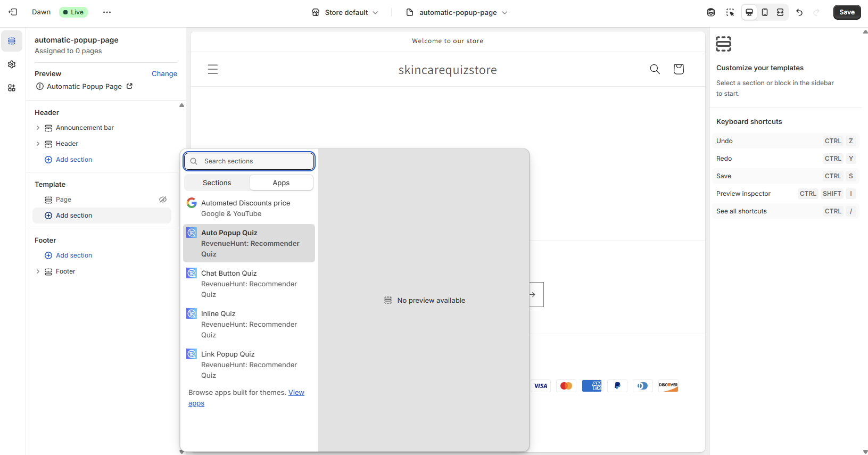Expand the Announcement bar section
This screenshot has height=455, width=868.
coord(38,128)
